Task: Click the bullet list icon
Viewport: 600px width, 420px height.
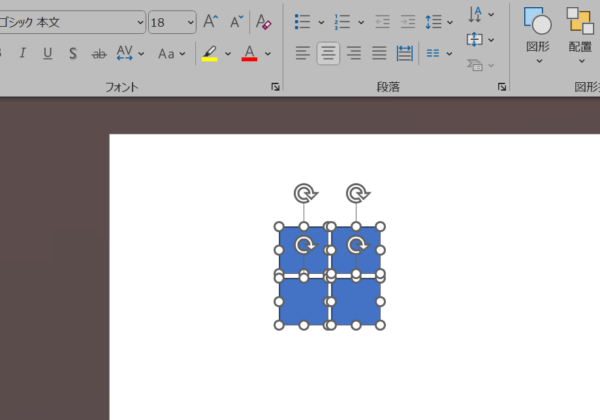Action: tap(303, 21)
